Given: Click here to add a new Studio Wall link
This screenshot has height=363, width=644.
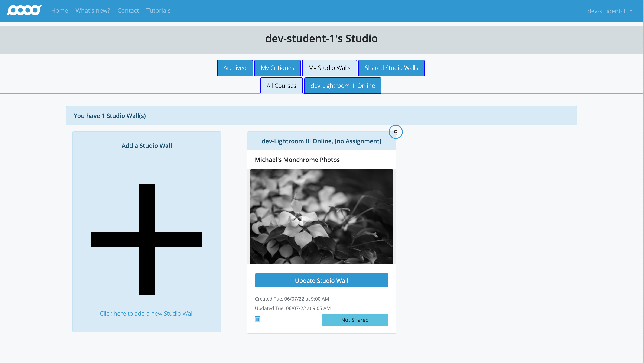Looking at the screenshot, I should click(147, 313).
